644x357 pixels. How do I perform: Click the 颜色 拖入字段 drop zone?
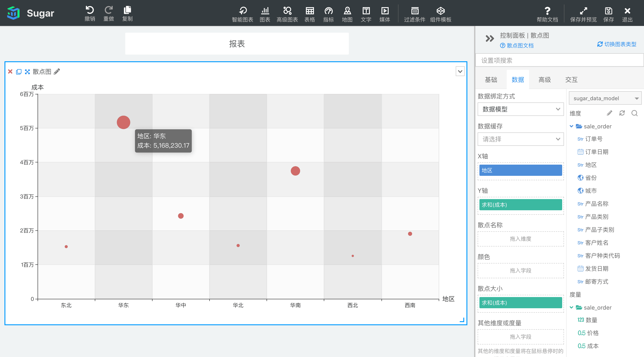click(x=521, y=270)
